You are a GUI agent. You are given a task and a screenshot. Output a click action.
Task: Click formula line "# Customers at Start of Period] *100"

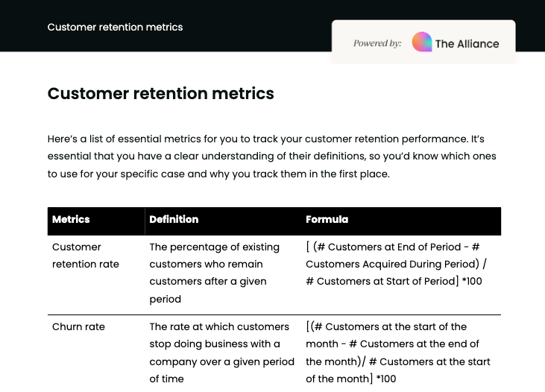click(394, 281)
